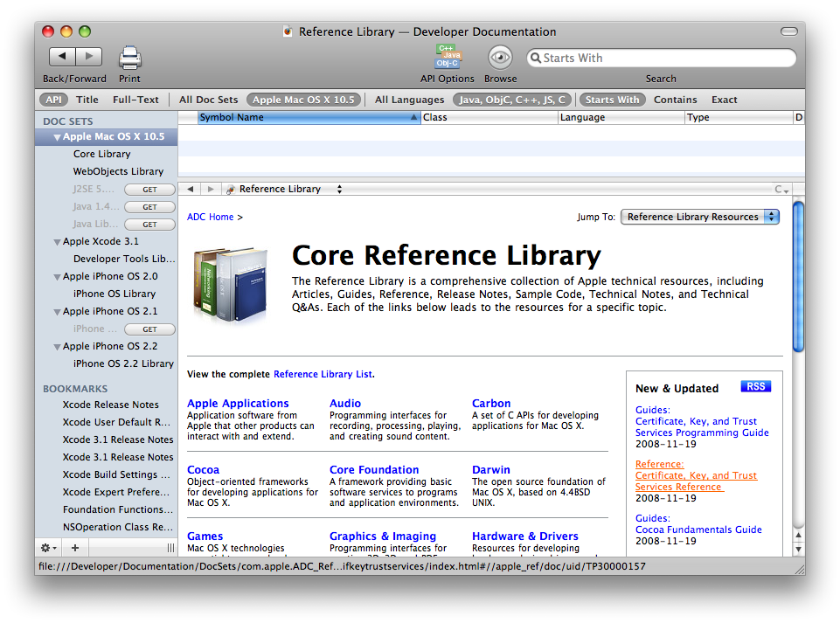Open Certificate, Key, and Trust Services Reference link
This screenshot has width=840, height=623.
pyautogui.click(x=696, y=481)
